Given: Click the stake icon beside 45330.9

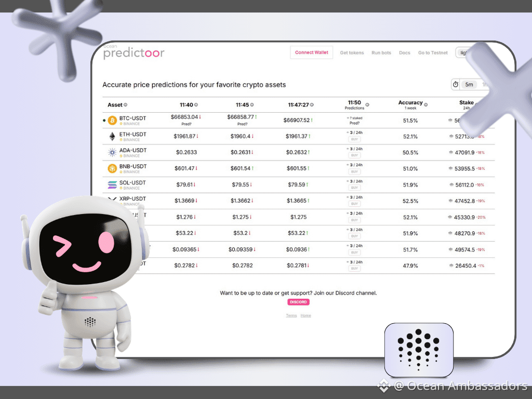Looking at the screenshot, I should pos(450,217).
